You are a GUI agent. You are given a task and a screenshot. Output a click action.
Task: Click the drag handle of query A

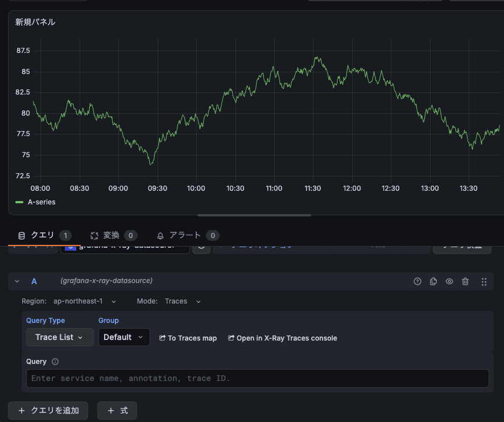click(x=484, y=282)
